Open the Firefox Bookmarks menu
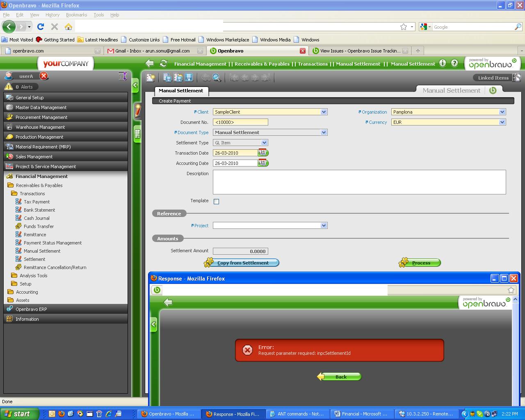Screen dimensions: 525x420 click(76, 15)
